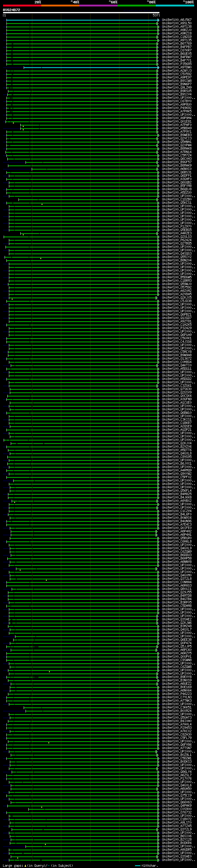The image size is (197, 868).
Task: Select hit UniRef100_Q2VCI3
Action: coord(177,139)
